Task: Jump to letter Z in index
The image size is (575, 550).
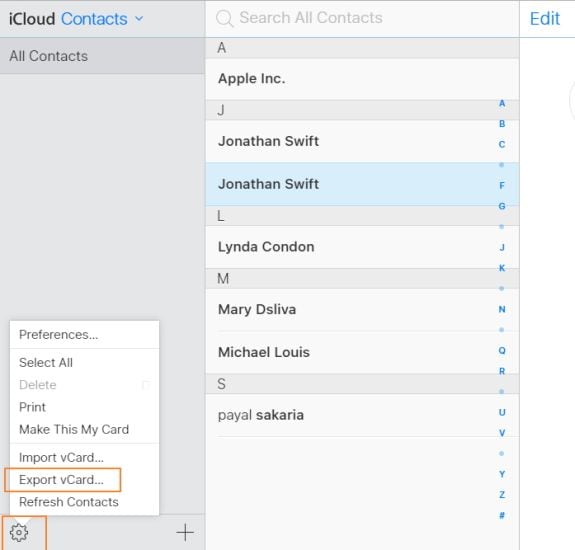Action: point(502,495)
